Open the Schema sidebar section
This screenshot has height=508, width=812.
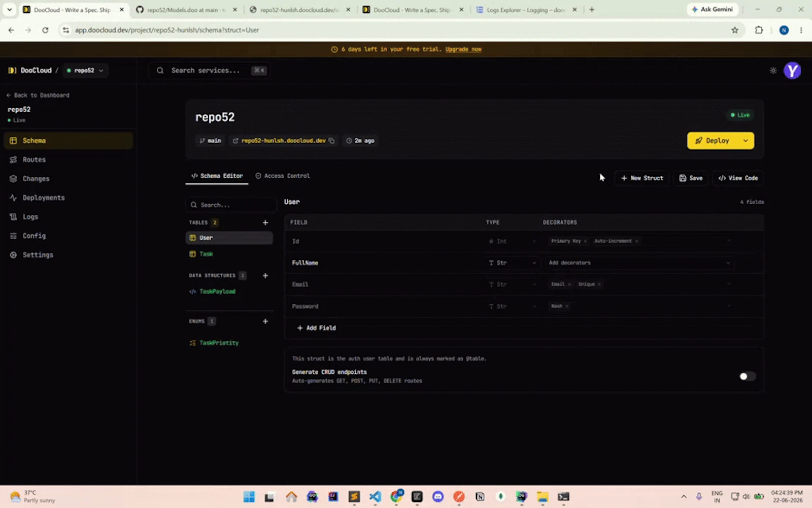[68, 141]
